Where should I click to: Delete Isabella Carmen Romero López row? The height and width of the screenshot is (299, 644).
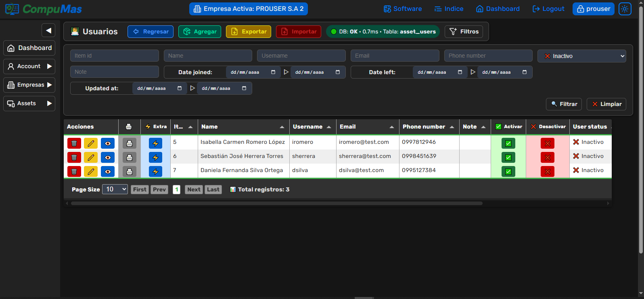point(74,143)
